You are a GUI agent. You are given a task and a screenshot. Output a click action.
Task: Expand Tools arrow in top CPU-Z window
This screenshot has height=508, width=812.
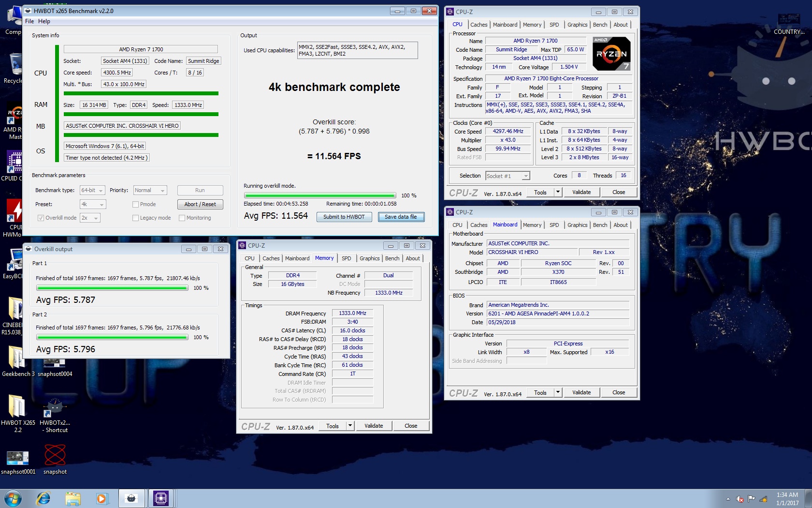pyautogui.click(x=558, y=192)
